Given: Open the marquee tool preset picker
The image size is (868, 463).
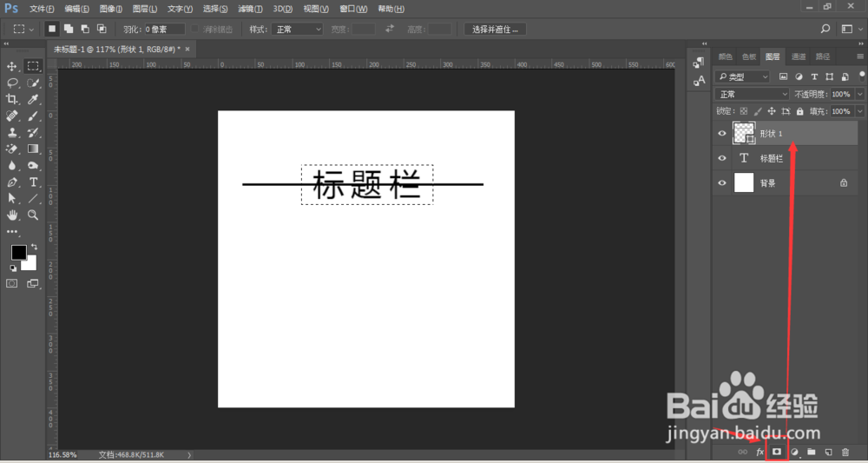Looking at the screenshot, I should 23,29.
